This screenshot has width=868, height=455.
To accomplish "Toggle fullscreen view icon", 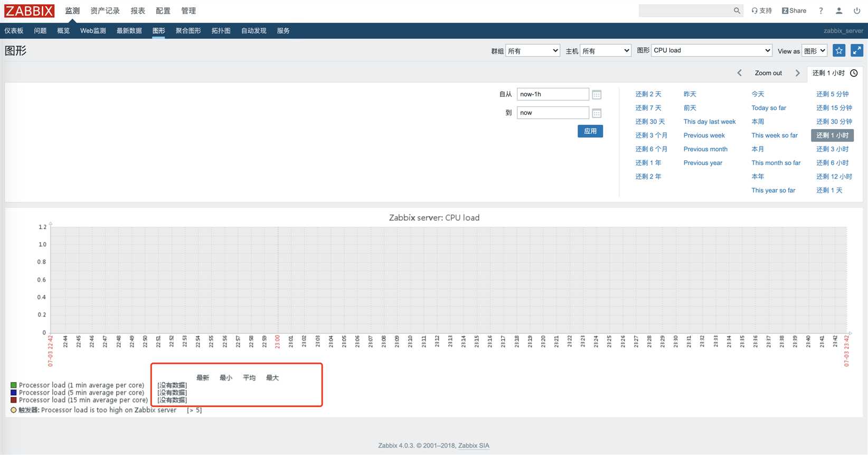I will [x=857, y=50].
